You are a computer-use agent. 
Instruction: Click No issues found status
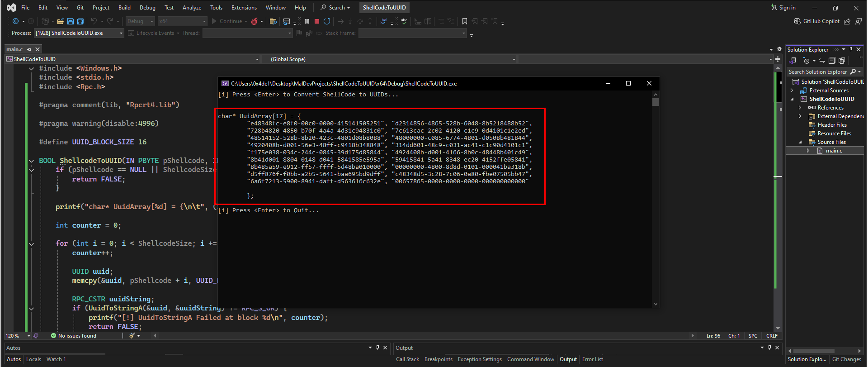[x=73, y=336]
